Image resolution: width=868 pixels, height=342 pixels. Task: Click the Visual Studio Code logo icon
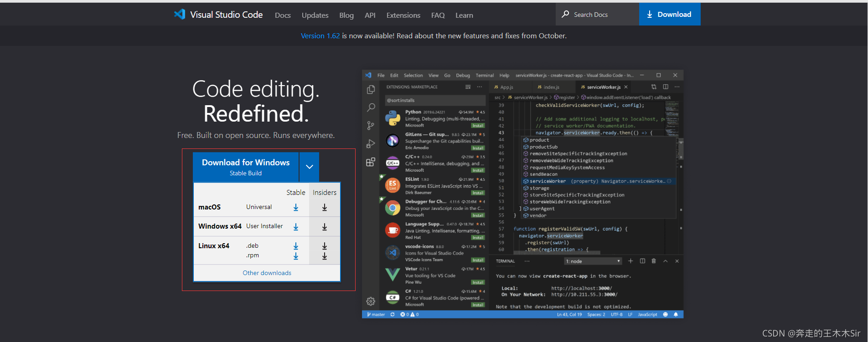pos(180,15)
